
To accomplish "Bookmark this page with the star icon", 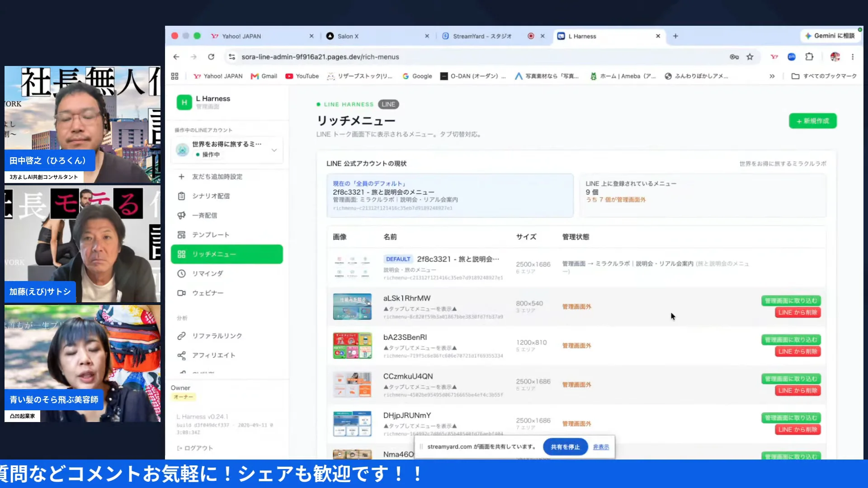I will 750,57.
